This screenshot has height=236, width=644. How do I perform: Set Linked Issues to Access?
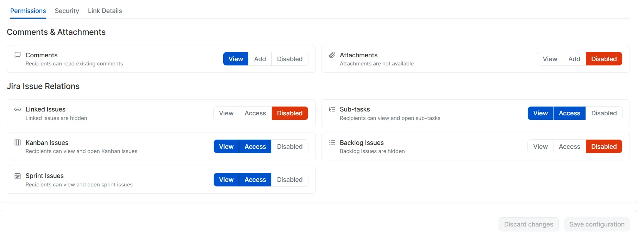pos(255,113)
